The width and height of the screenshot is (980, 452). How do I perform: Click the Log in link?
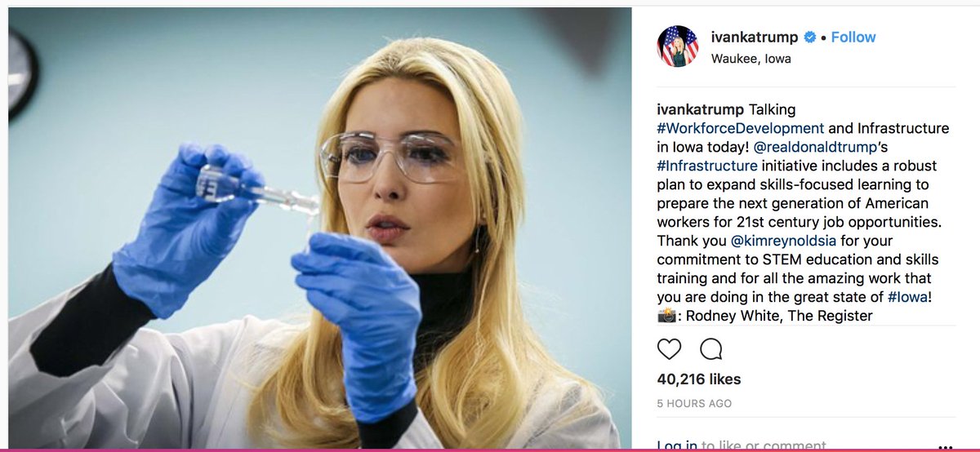click(x=677, y=445)
